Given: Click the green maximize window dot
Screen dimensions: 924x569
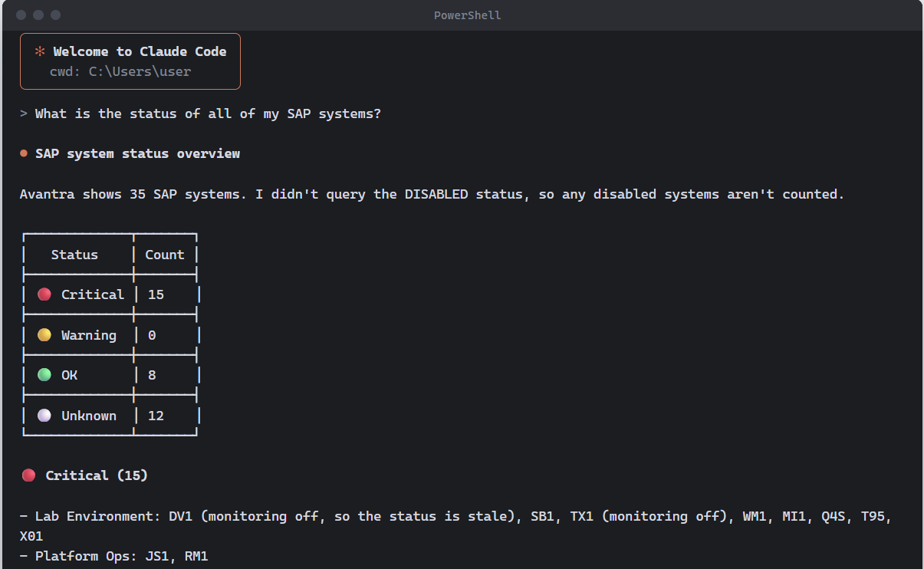Looking at the screenshot, I should click(55, 15).
